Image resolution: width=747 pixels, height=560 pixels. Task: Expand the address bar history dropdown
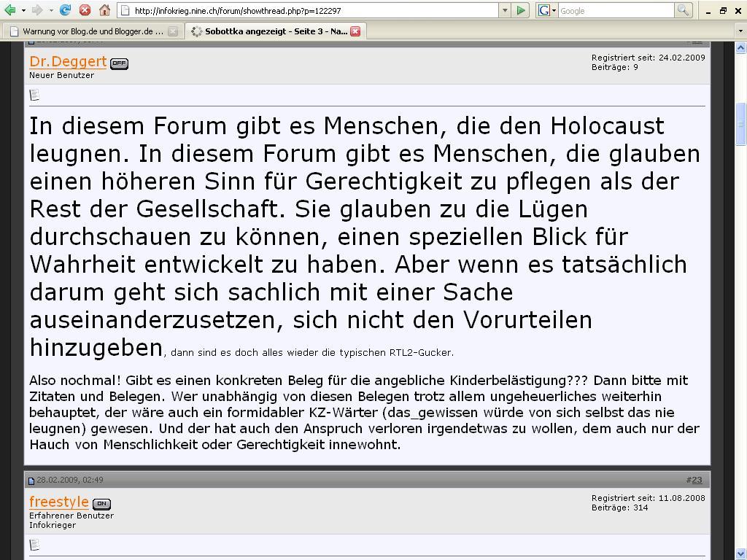click(x=505, y=10)
